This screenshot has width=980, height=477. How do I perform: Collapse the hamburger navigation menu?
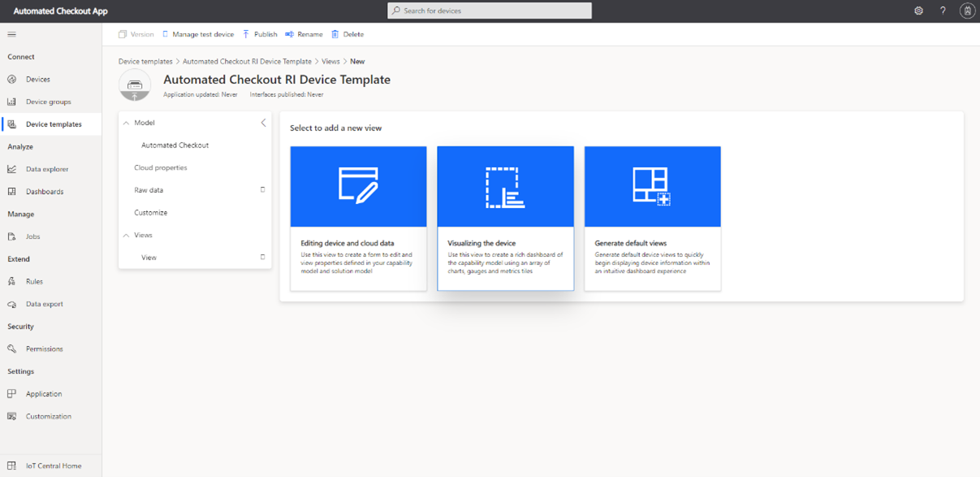[11, 34]
